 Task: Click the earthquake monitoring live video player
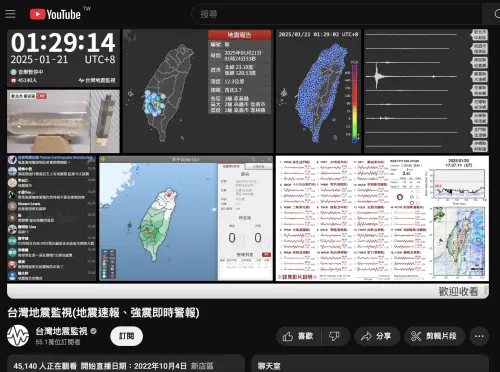click(x=248, y=163)
